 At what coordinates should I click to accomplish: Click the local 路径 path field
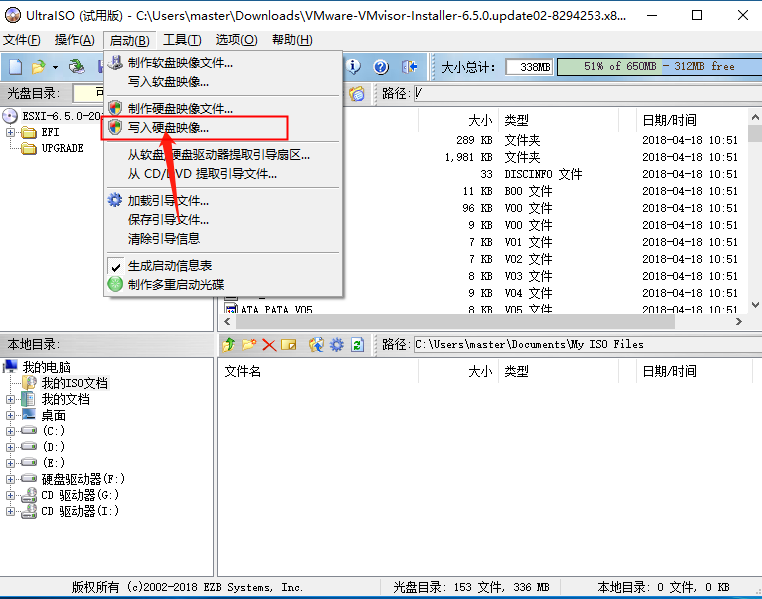(588, 344)
